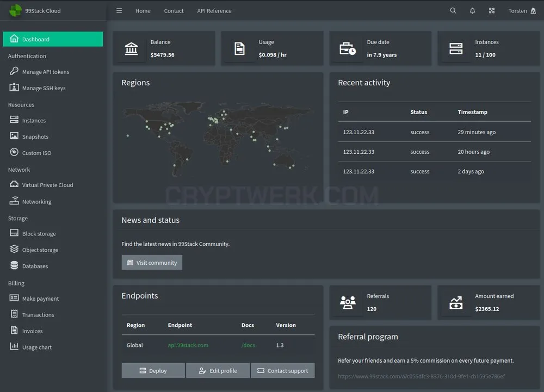Open the api.99stack.com endpoint link
Image resolution: width=544 pixels, height=392 pixels.
click(x=188, y=345)
